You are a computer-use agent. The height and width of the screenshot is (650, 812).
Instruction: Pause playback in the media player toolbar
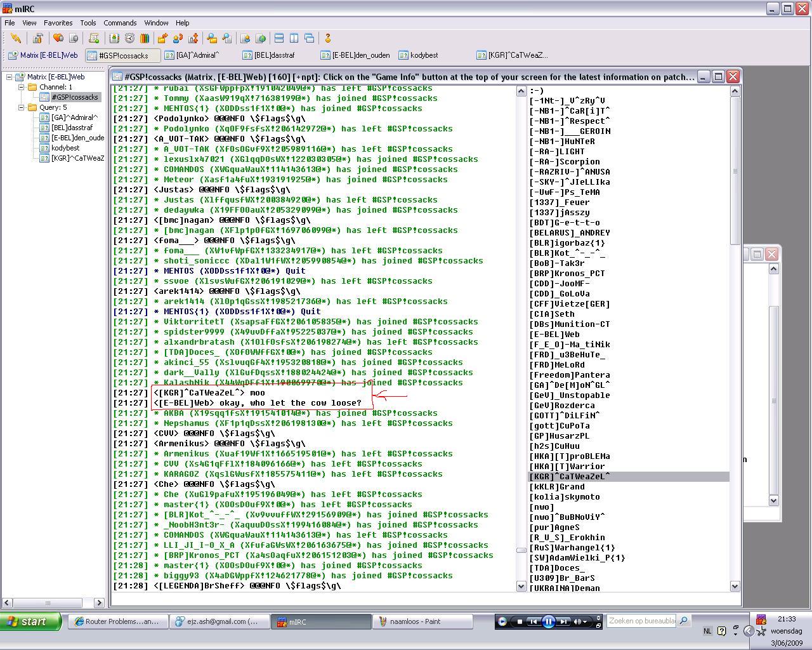point(549,622)
